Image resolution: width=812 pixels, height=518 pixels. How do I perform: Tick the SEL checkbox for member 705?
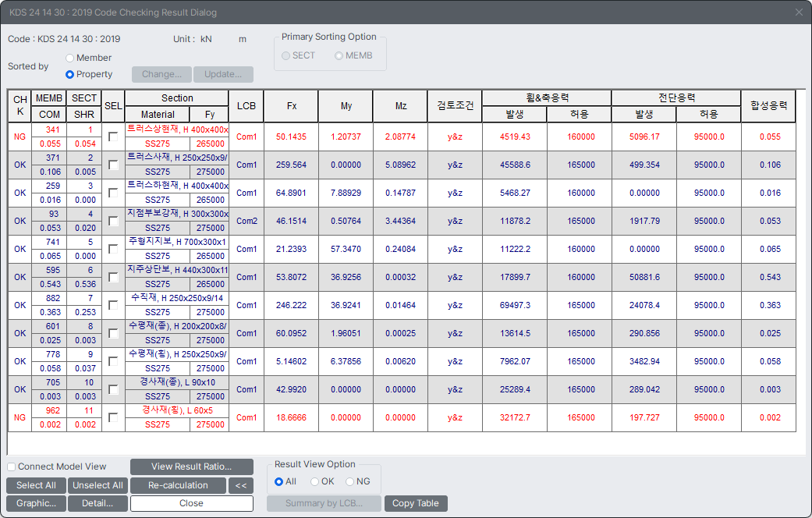[x=113, y=389]
